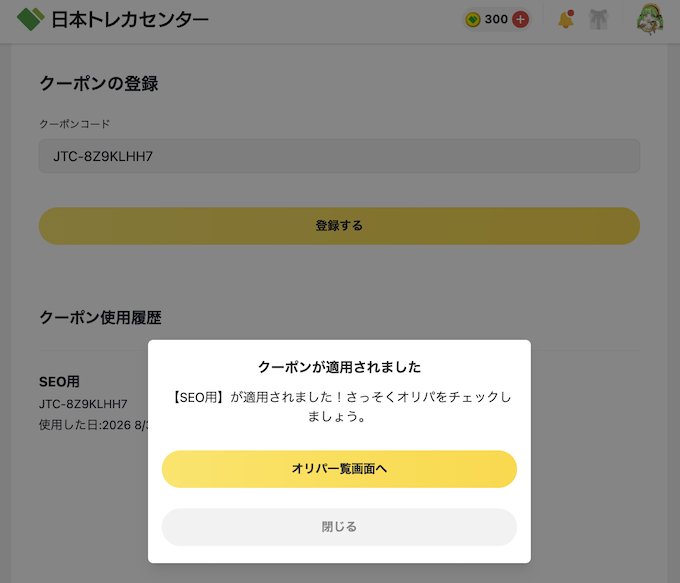
Task: Open the user avatar profile picture
Action: (650, 19)
